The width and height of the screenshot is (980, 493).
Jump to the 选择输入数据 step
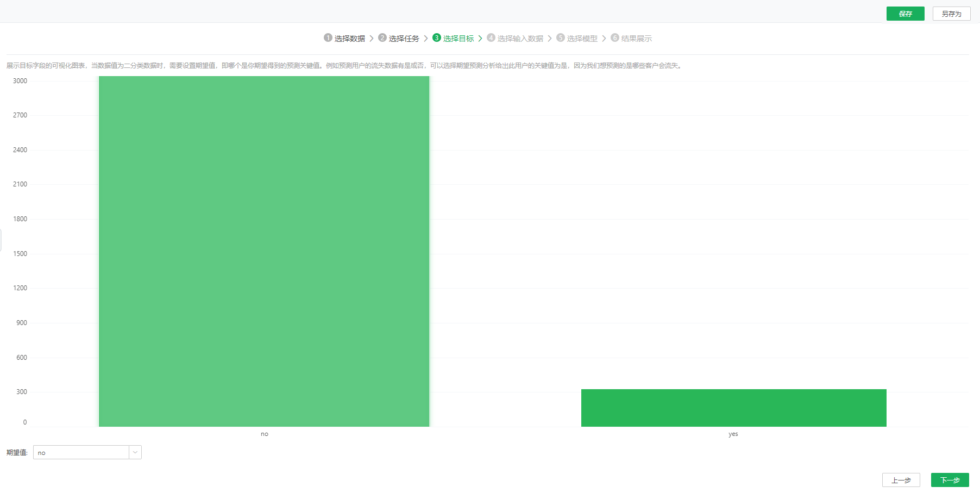tap(520, 39)
